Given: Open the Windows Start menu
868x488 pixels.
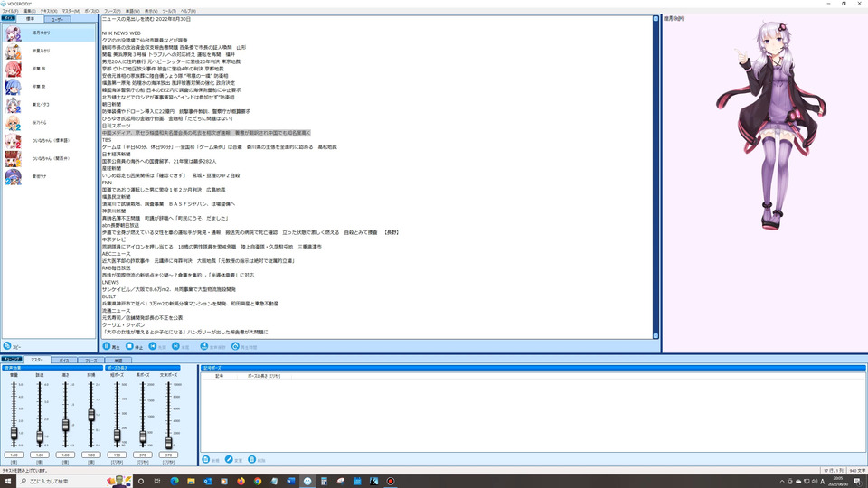Looking at the screenshot, I should [x=8, y=482].
